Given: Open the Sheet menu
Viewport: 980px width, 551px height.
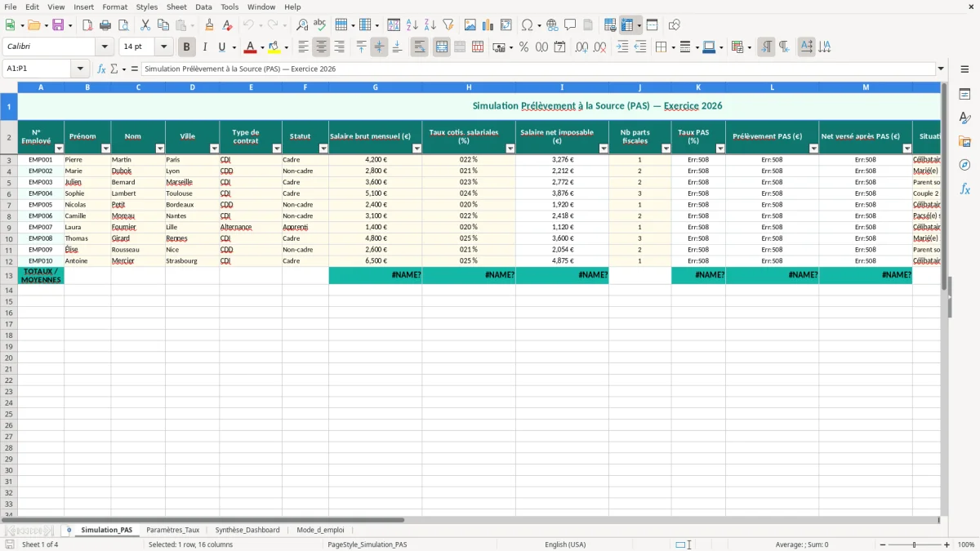Looking at the screenshot, I should (x=176, y=7).
